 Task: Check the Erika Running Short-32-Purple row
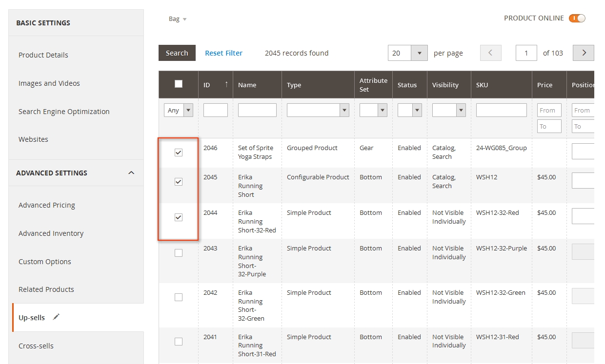tap(178, 252)
